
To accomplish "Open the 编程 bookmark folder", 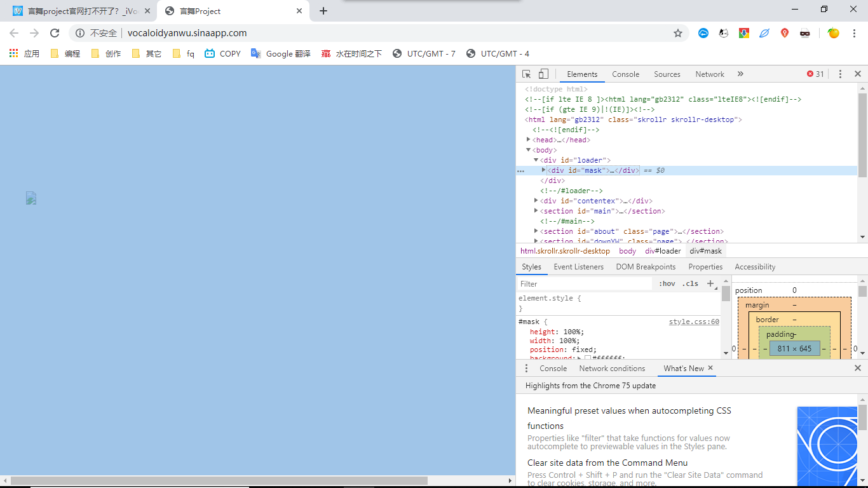I will coord(65,54).
